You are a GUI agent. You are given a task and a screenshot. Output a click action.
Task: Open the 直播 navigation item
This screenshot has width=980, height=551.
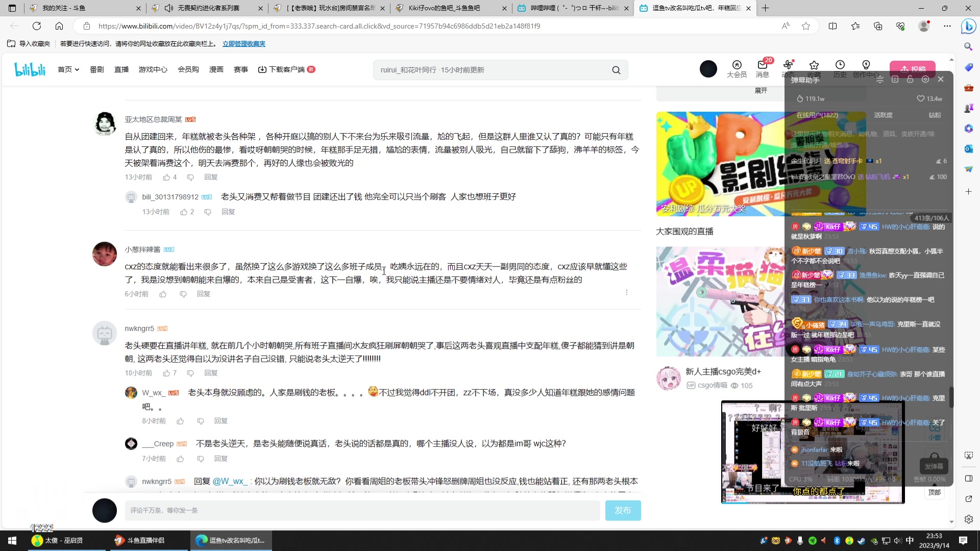(121, 69)
